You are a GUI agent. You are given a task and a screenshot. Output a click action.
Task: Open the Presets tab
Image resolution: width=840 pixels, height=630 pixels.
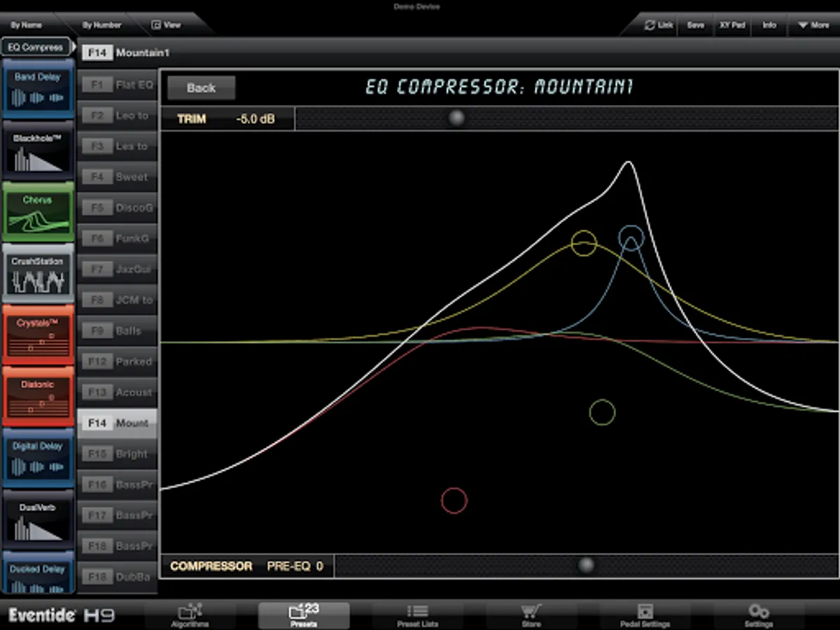(x=304, y=615)
